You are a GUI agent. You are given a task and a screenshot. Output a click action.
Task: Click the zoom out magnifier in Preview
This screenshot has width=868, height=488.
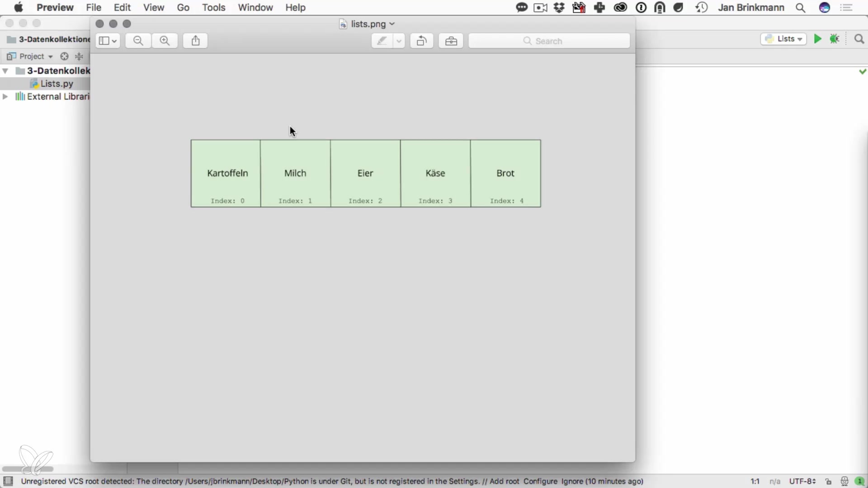[138, 41]
